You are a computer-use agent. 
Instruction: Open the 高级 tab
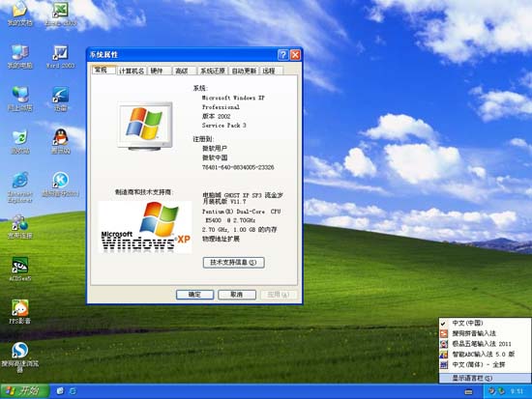click(x=184, y=71)
